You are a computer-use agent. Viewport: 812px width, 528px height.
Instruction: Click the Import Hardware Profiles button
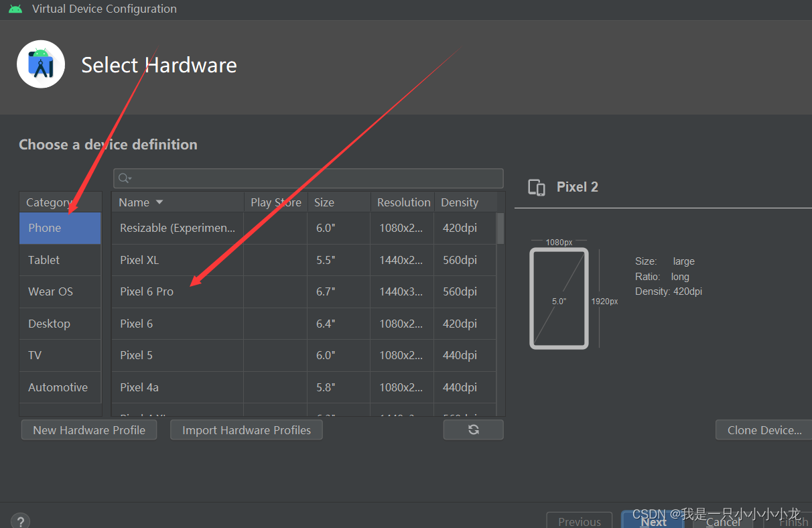pyautogui.click(x=247, y=430)
